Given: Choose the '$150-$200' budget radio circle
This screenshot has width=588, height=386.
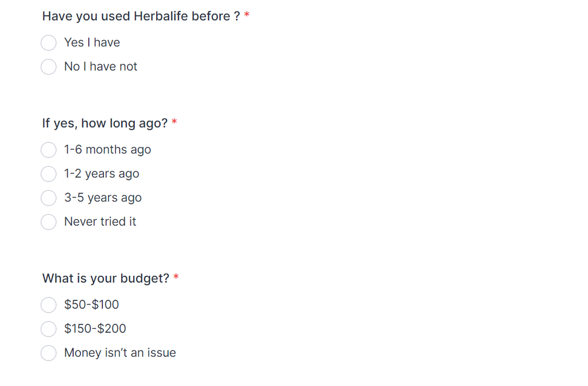Looking at the screenshot, I should tap(49, 329).
